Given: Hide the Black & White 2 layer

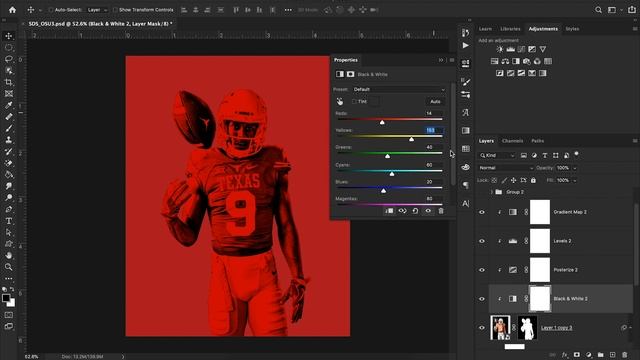Looking at the screenshot, I should (482, 299).
